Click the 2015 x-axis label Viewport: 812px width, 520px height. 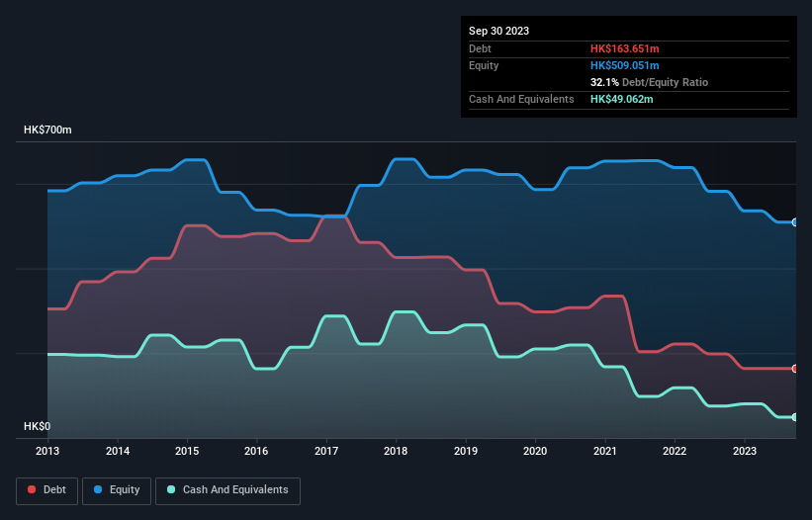(x=187, y=451)
